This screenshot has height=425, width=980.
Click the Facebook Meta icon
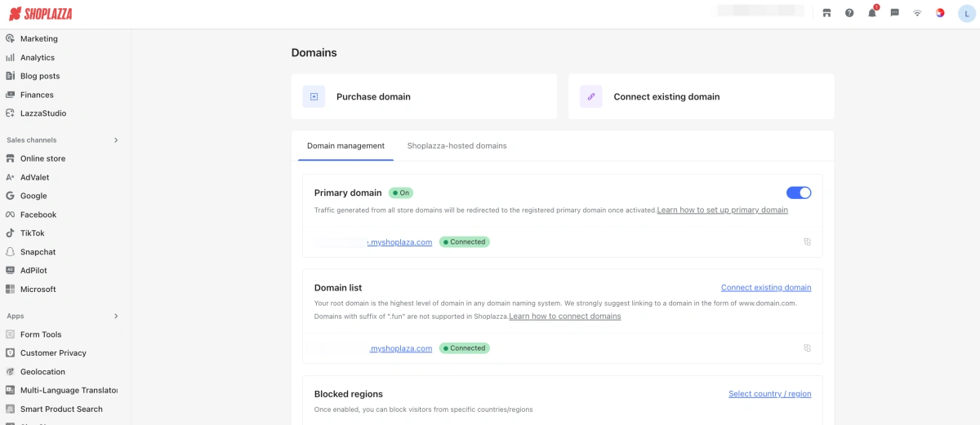tap(11, 215)
